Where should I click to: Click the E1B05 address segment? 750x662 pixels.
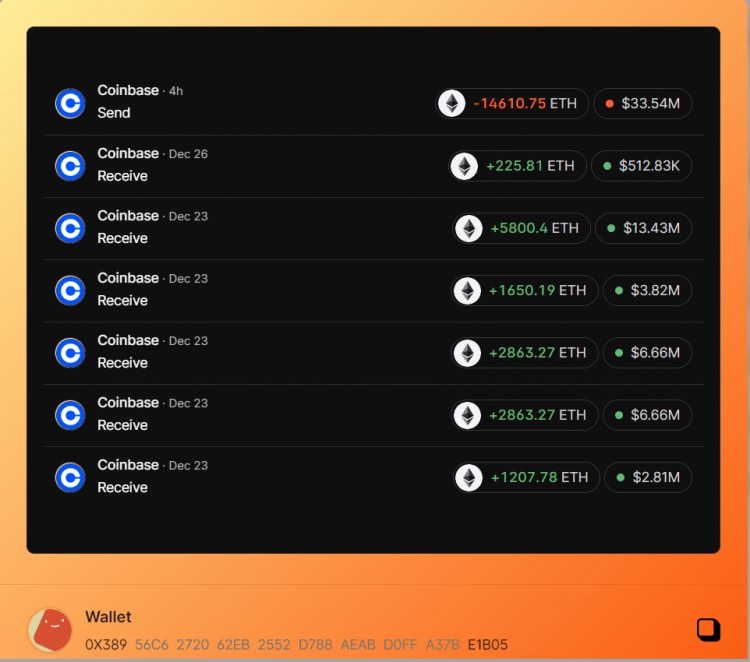coord(487,645)
